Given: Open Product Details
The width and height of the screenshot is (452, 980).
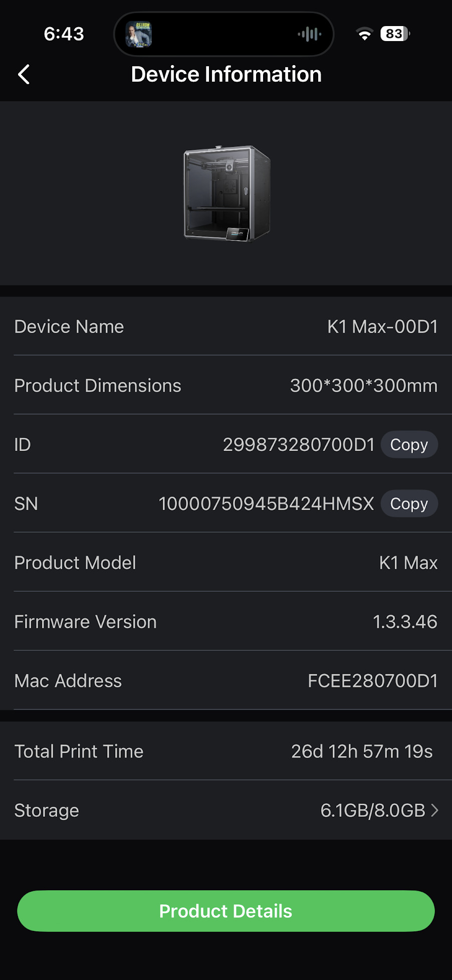Looking at the screenshot, I should 225,911.
